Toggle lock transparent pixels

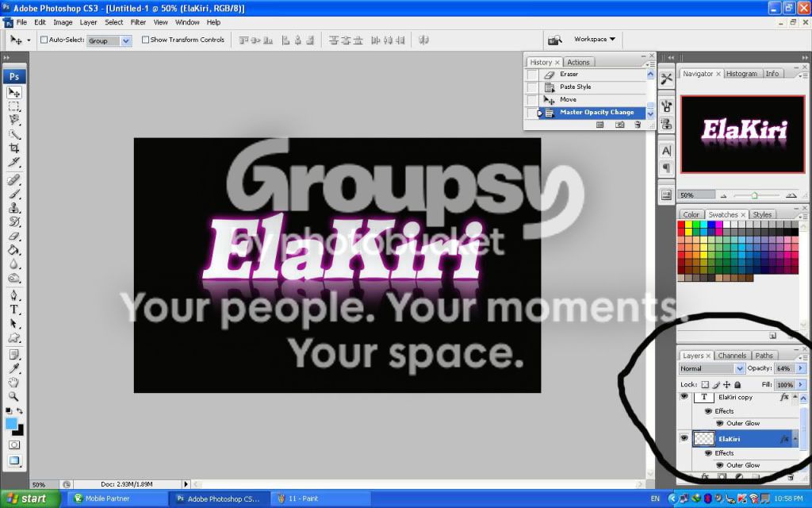(705, 385)
